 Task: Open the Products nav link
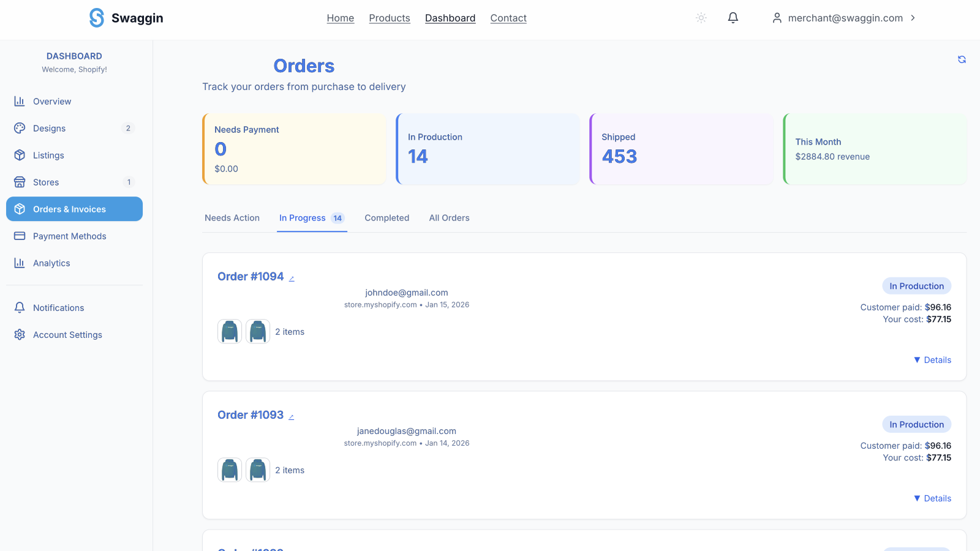390,18
